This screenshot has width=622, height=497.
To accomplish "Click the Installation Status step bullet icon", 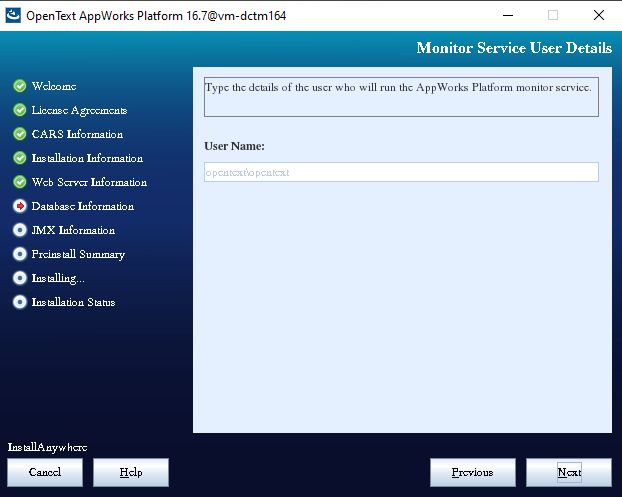I will pyautogui.click(x=19, y=302).
